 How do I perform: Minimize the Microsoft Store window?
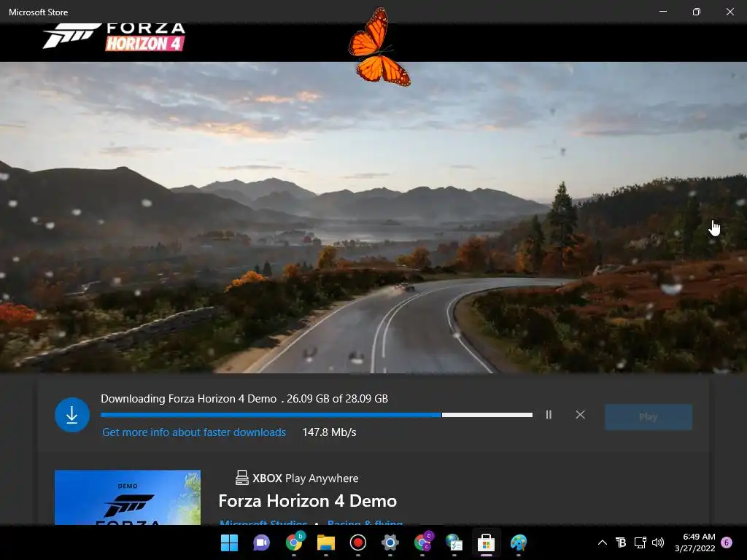click(662, 12)
